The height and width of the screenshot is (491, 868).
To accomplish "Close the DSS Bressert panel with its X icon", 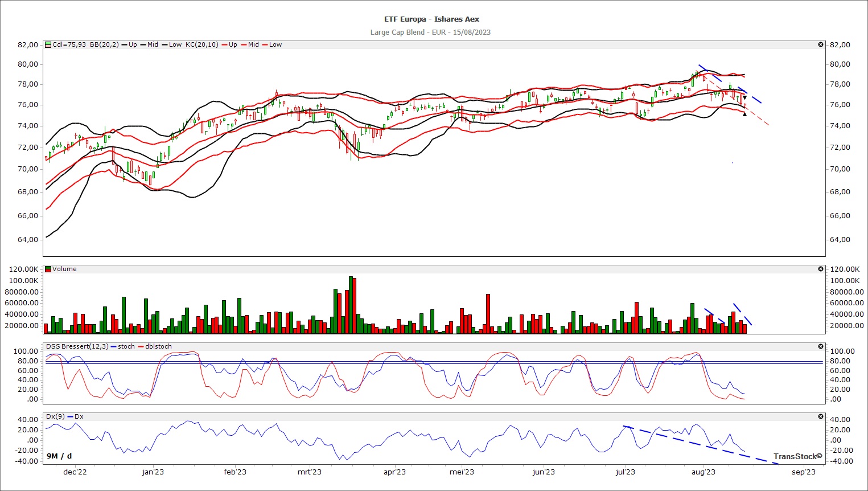I will click(821, 346).
